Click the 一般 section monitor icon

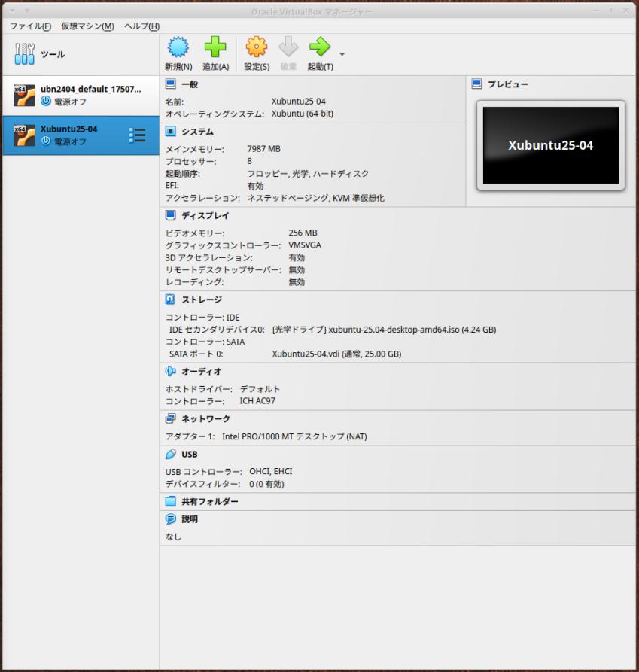click(171, 84)
